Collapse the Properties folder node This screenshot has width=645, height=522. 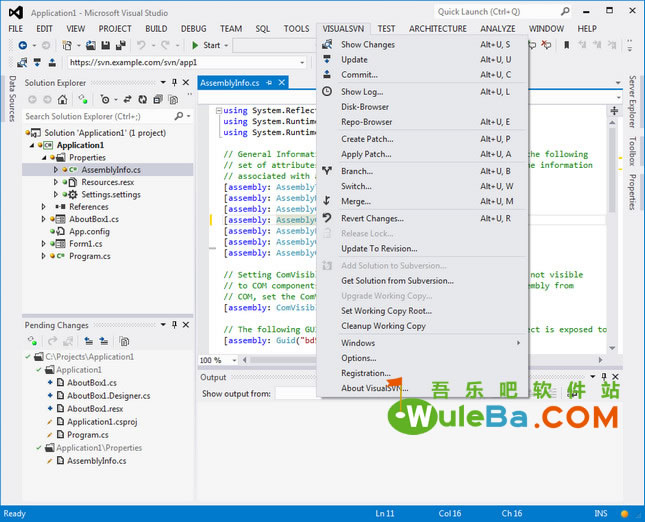pyautogui.click(x=44, y=158)
